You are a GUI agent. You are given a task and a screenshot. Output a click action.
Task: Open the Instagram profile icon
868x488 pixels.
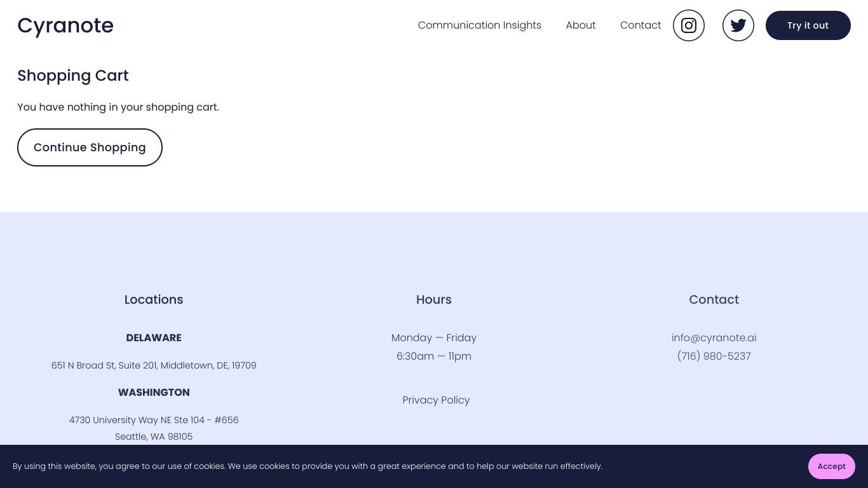[x=689, y=25]
